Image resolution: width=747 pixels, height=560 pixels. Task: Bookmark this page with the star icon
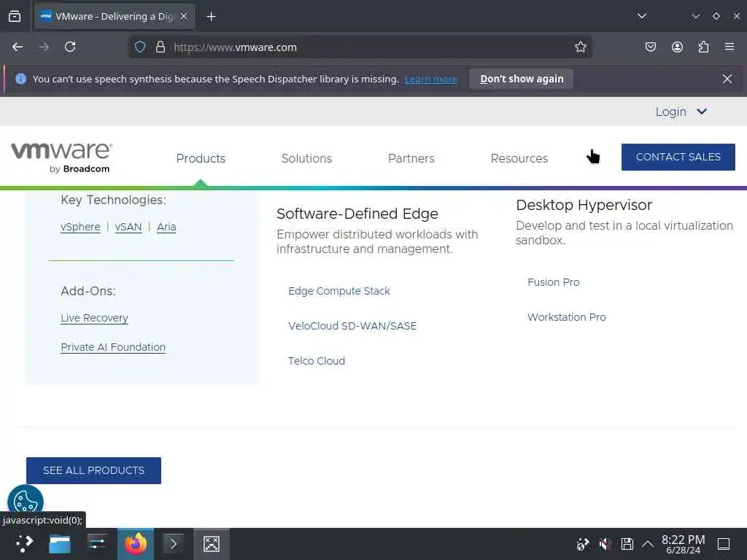[580, 47]
